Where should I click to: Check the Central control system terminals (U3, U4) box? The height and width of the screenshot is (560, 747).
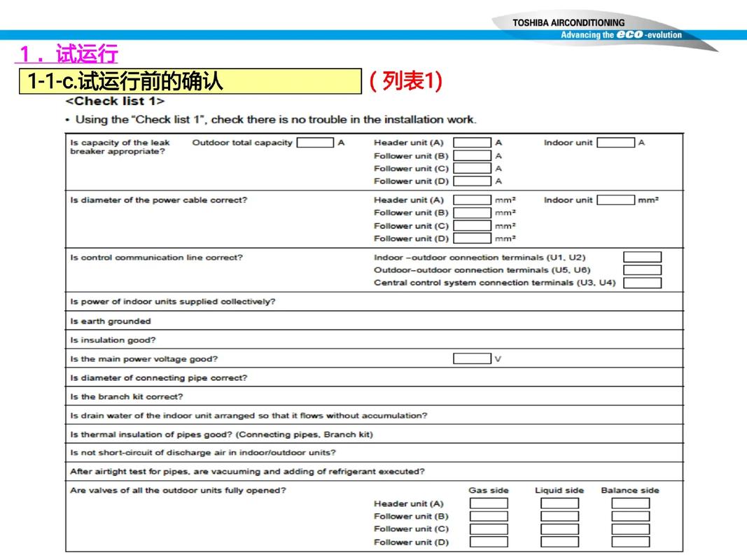(642, 283)
